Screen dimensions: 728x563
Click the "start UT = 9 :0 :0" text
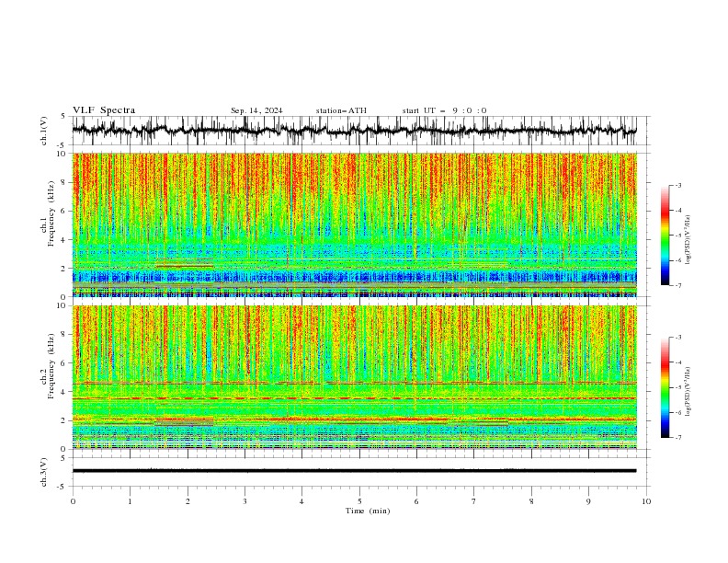pos(444,110)
